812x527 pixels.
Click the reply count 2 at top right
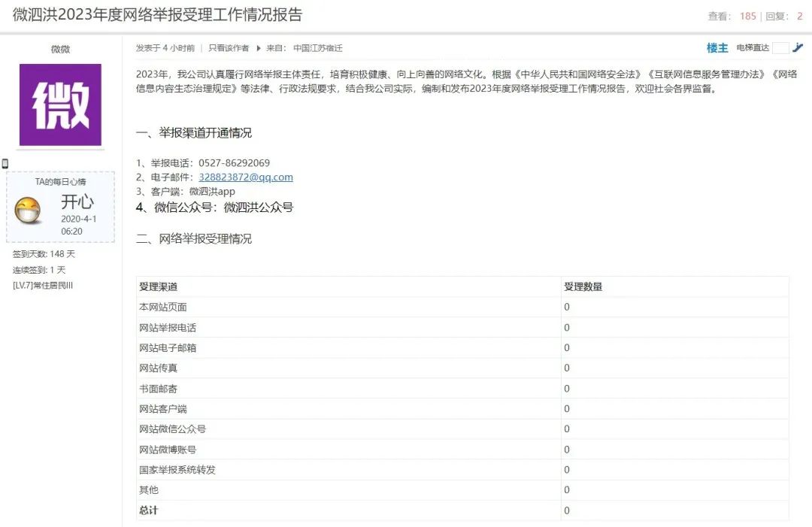point(800,16)
